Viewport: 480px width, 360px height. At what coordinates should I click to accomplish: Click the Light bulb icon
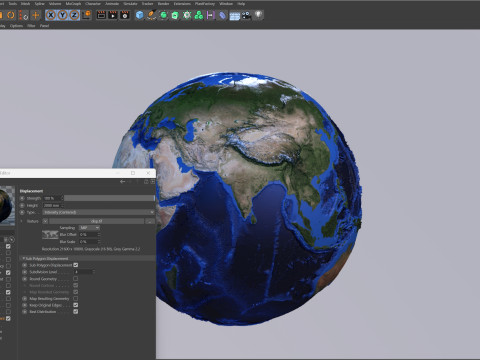pos(259,15)
